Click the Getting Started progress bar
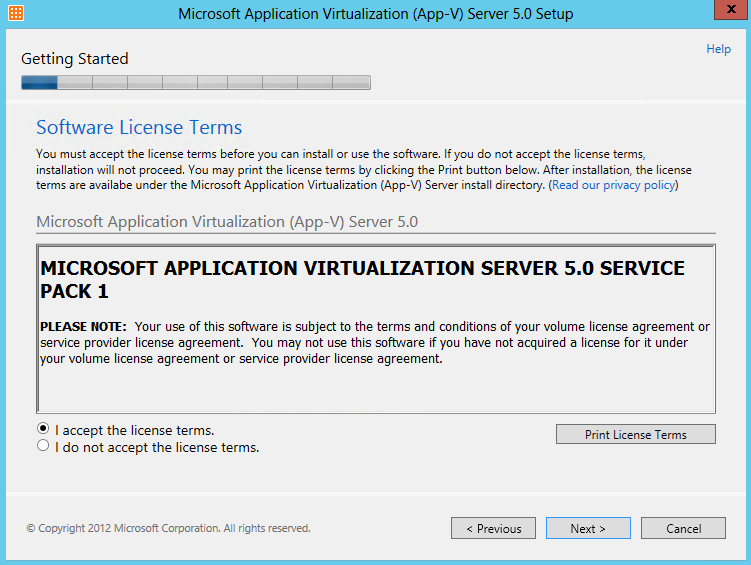The image size is (751, 565). (196, 82)
